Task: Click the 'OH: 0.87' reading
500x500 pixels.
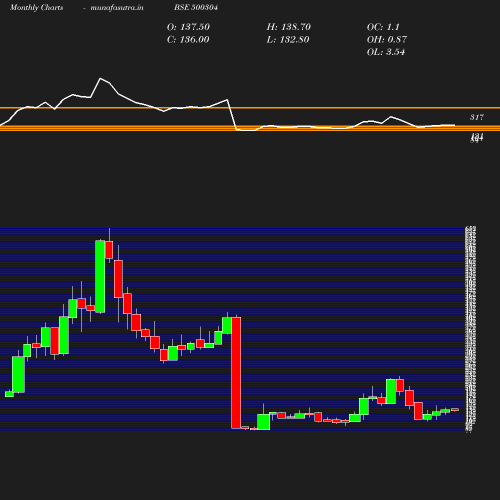Action: pyautogui.click(x=387, y=40)
